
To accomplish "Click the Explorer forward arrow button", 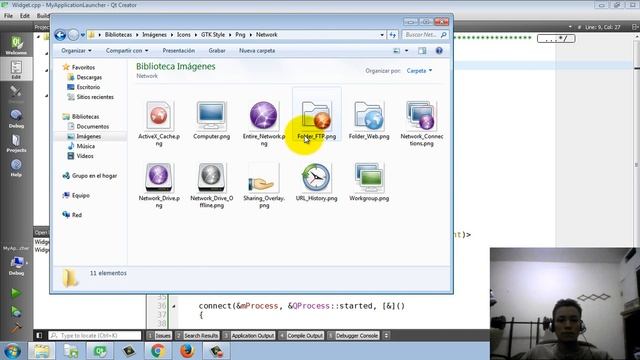I will 73,35.
